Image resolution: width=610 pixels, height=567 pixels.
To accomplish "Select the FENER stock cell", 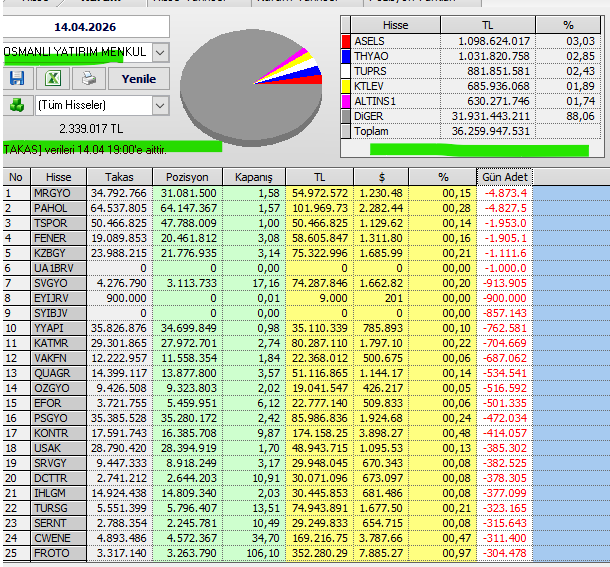I will coord(58,238).
